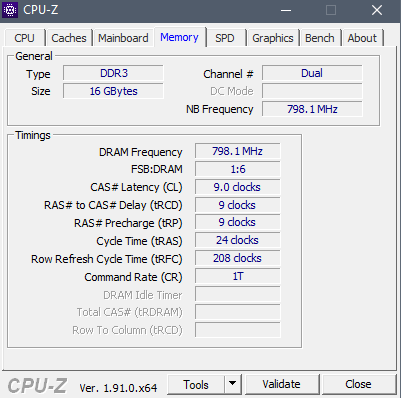This screenshot has height=398, width=401.
Task: Open the Caches tab
Action: coord(69,38)
